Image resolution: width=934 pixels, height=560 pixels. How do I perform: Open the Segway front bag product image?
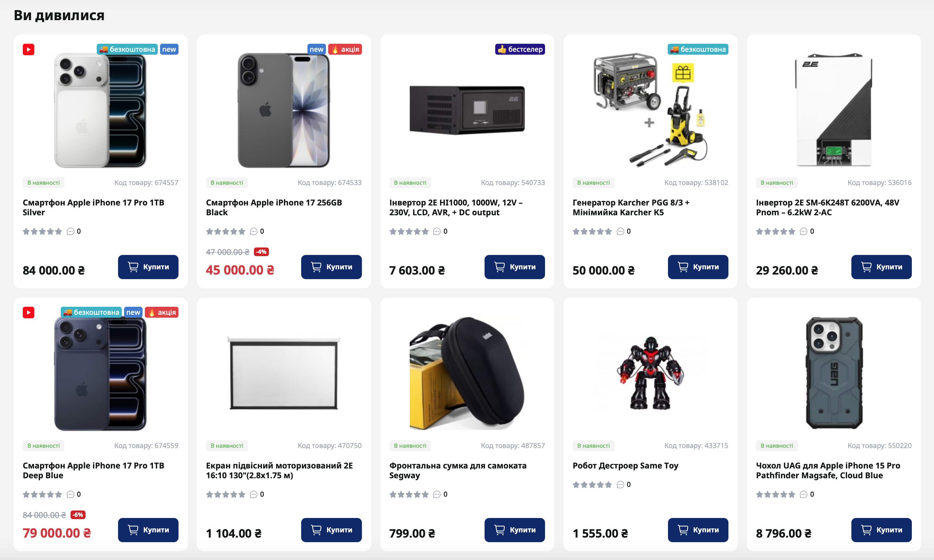(467, 373)
